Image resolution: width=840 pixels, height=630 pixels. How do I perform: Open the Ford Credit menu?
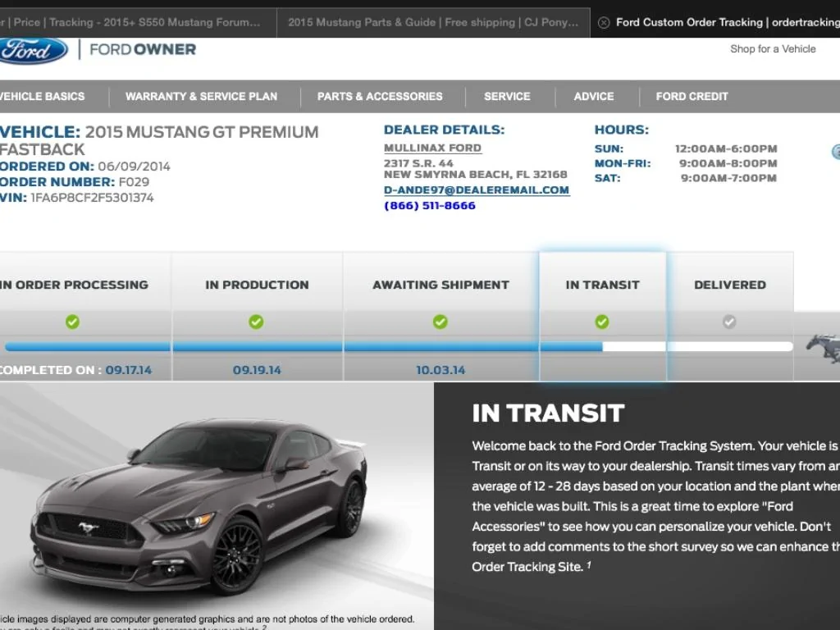[692, 97]
